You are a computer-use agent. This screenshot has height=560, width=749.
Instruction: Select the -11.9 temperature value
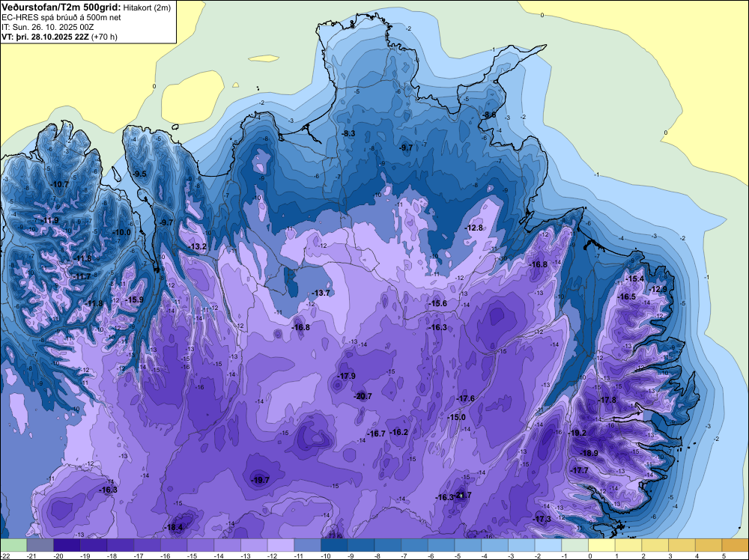point(50,221)
